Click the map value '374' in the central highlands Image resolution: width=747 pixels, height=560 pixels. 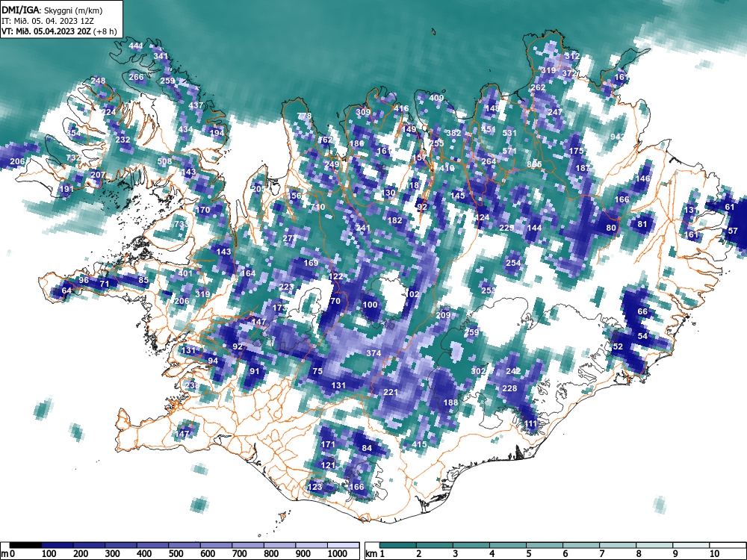(x=373, y=353)
